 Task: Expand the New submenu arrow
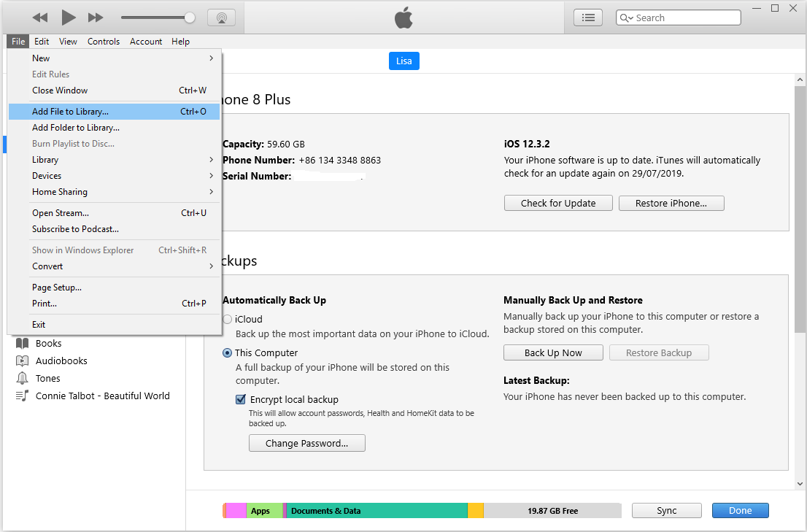click(211, 58)
